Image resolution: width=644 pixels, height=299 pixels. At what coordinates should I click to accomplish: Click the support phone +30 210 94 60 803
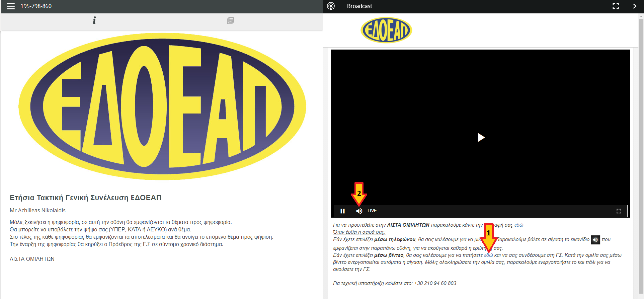click(x=435, y=283)
